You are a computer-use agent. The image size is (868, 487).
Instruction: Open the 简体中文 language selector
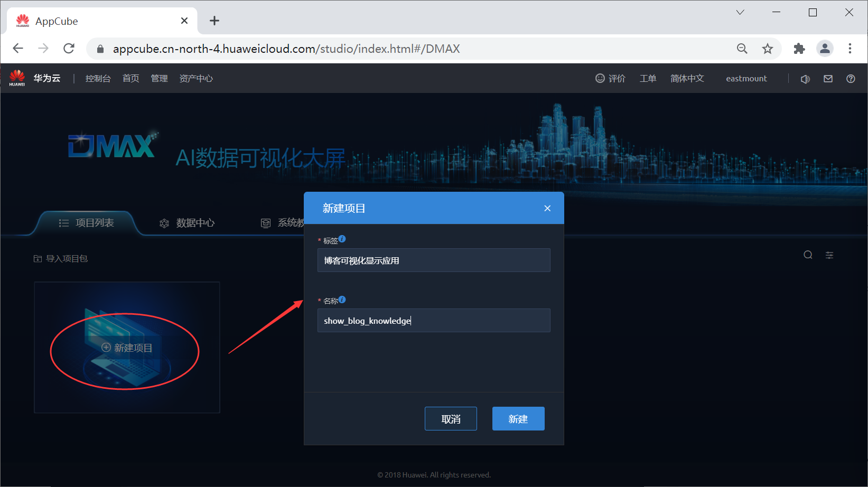click(x=687, y=78)
